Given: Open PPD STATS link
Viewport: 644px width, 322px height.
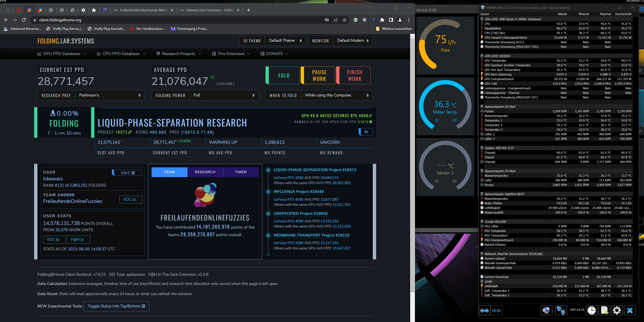Looking at the screenshot, I should click(x=365, y=122).
